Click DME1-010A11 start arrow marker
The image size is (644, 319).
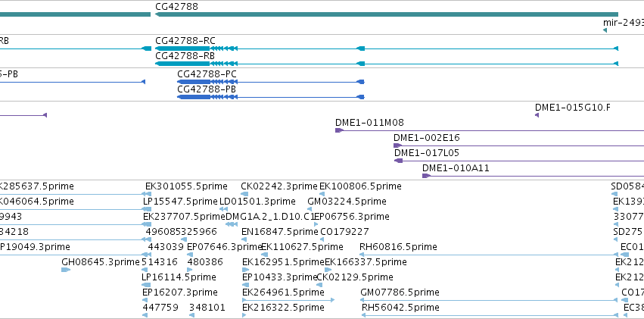[x=426, y=176]
